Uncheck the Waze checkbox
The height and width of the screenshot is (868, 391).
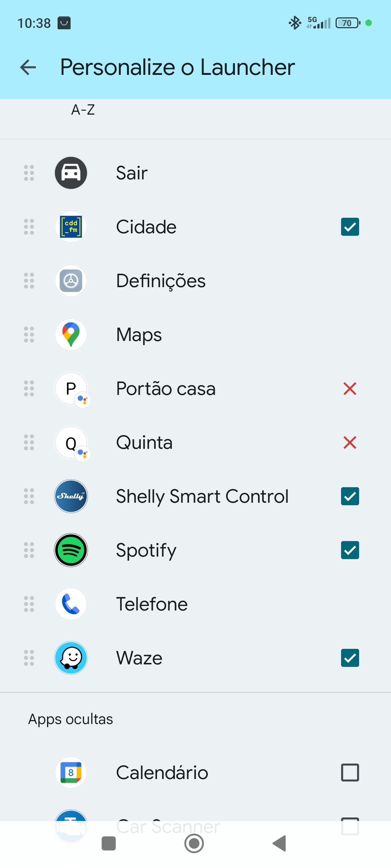(x=350, y=658)
